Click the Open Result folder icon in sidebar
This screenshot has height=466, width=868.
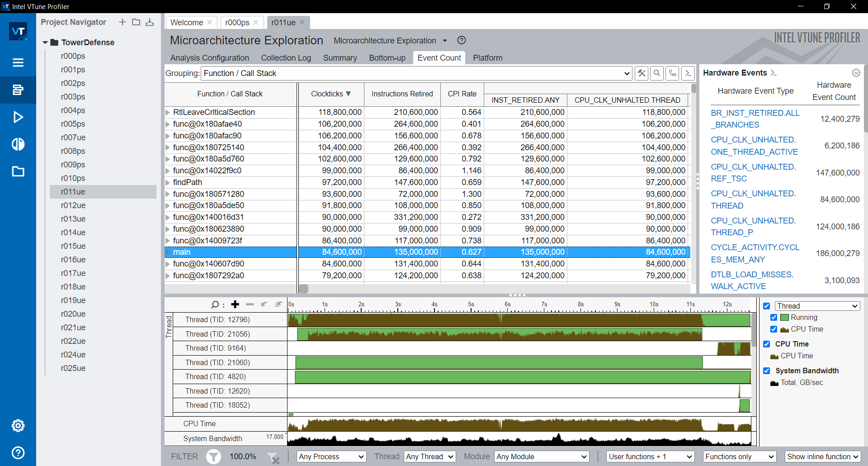18,171
